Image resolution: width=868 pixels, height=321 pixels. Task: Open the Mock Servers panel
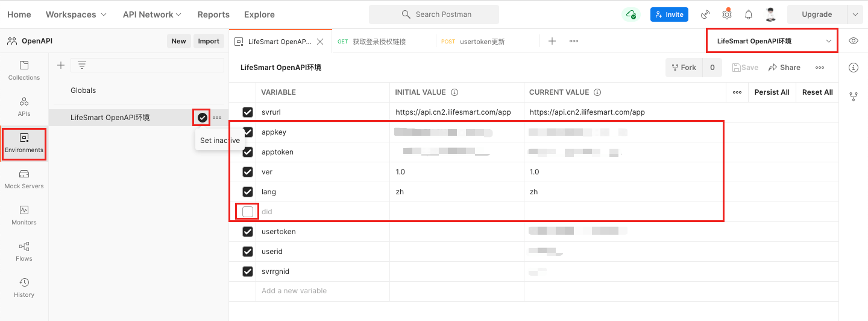24,179
